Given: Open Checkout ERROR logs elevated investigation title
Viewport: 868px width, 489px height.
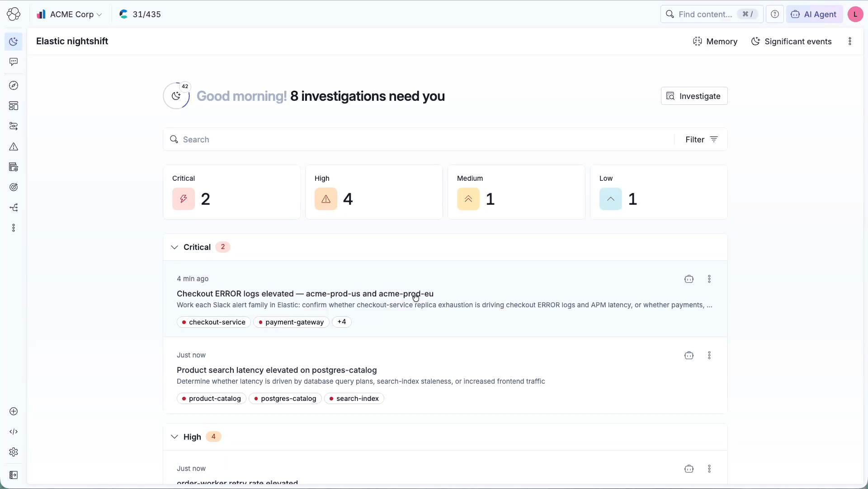Looking at the screenshot, I should (305, 294).
